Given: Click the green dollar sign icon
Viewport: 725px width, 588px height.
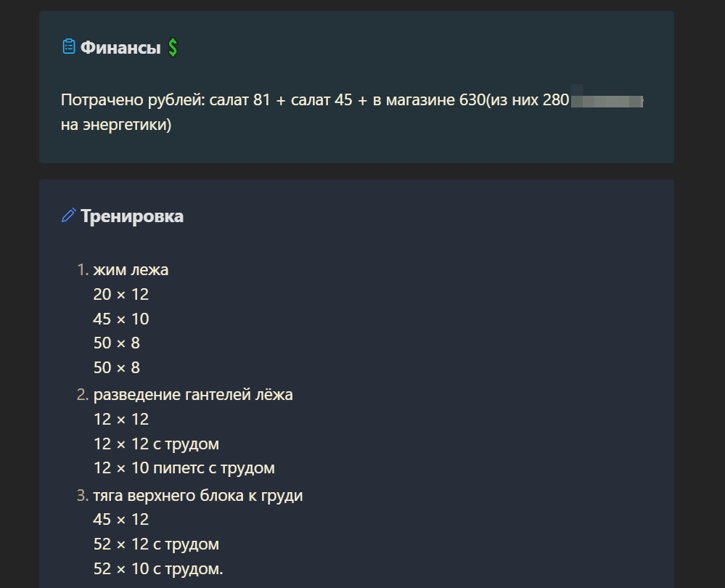Looking at the screenshot, I should coord(173,47).
